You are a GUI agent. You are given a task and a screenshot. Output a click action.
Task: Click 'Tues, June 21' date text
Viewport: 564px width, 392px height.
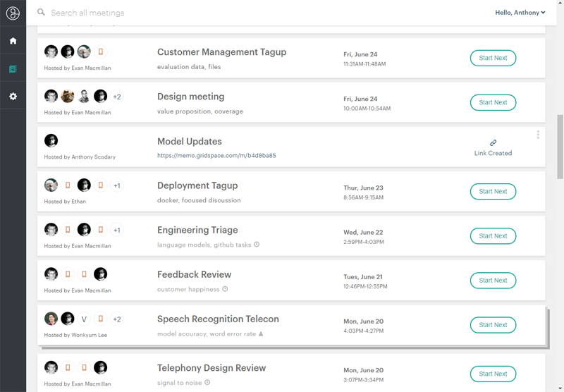click(x=363, y=277)
